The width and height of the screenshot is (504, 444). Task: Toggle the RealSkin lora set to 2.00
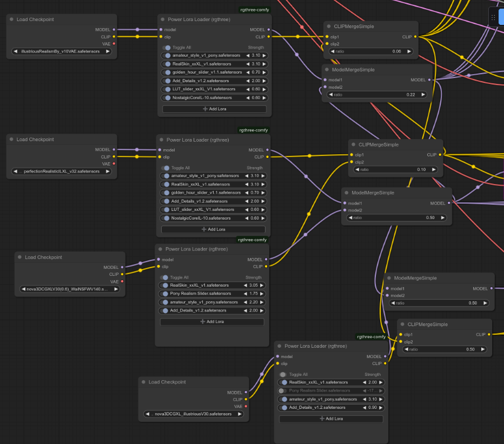tap(283, 382)
